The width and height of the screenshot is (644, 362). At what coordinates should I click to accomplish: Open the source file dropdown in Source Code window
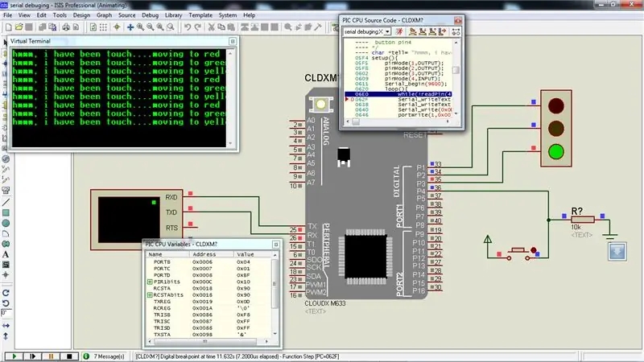point(387,31)
